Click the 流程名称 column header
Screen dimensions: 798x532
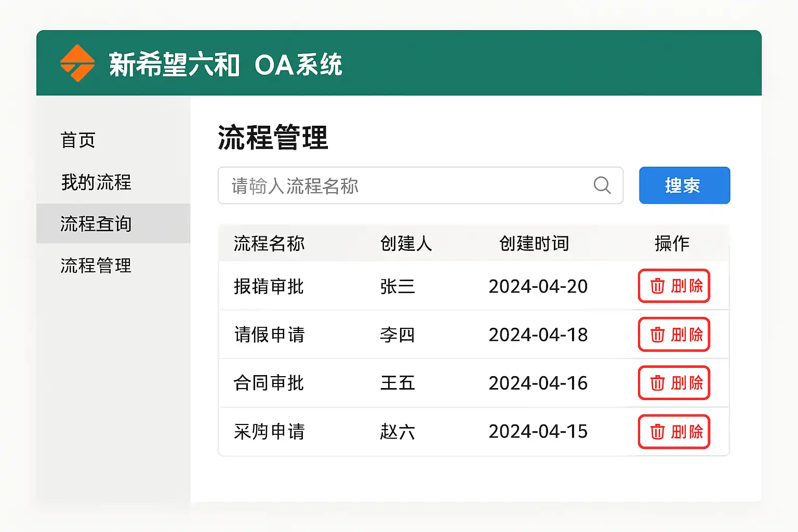(x=269, y=243)
